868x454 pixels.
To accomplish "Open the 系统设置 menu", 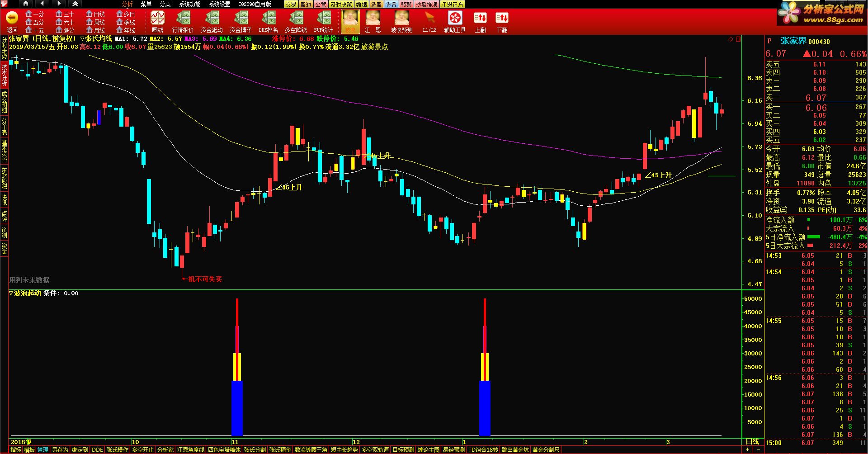I will click(219, 4).
